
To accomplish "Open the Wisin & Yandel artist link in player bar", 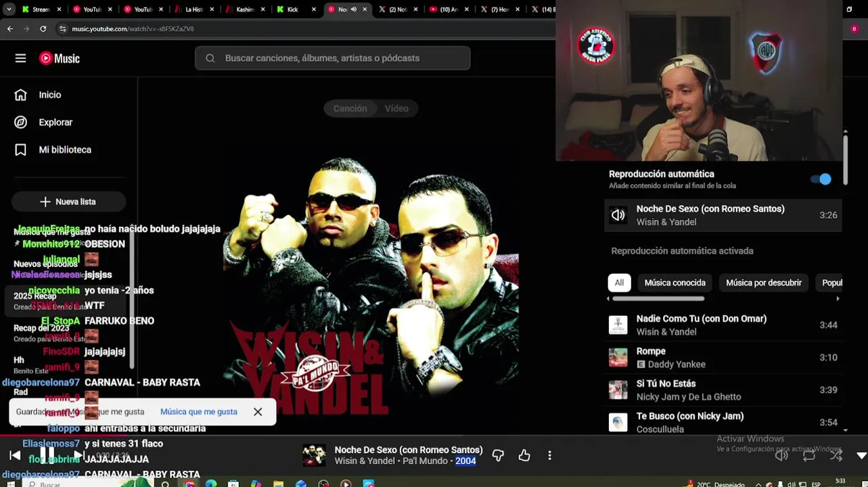I will point(365,461).
